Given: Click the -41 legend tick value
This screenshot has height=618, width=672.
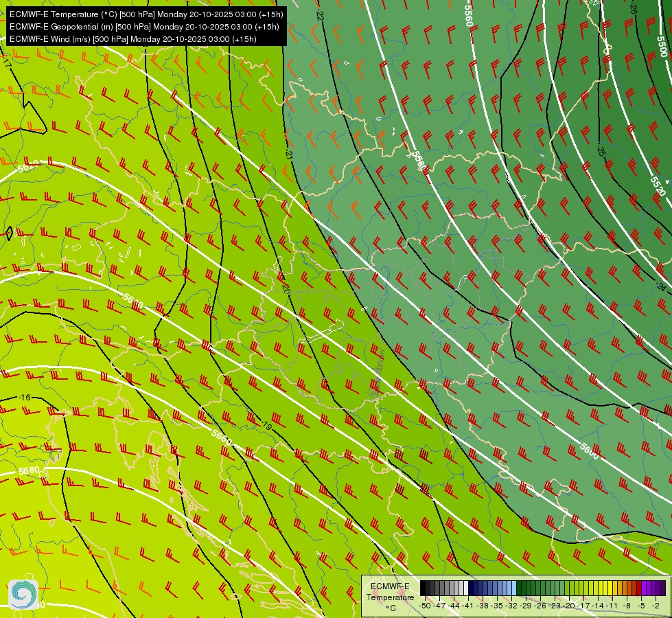Looking at the screenshot, I should [x=468, y=606].
